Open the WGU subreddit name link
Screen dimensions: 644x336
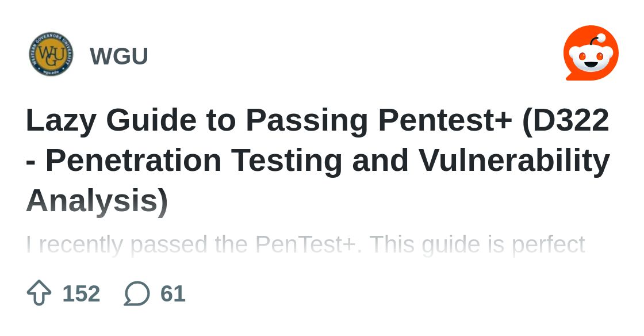coord(118,56)
